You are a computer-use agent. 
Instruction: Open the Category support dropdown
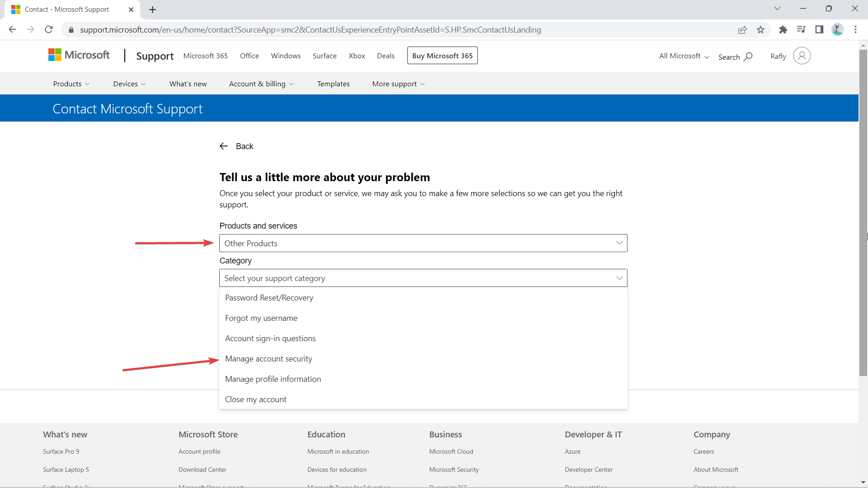tap(423, 278)
